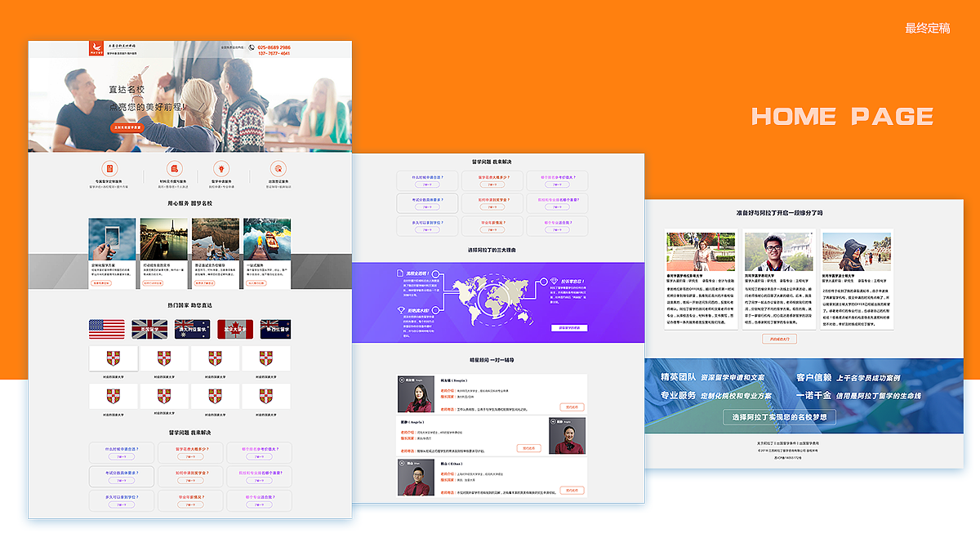Click the 澳大利亚留学 Australia flag
980x551 pixels.
[193, 329]
